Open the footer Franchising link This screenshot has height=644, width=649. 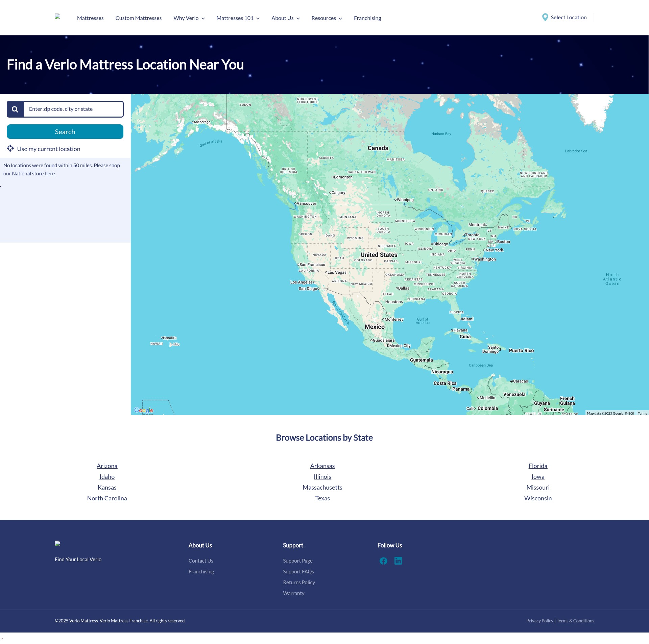click(x=201, y=571)
